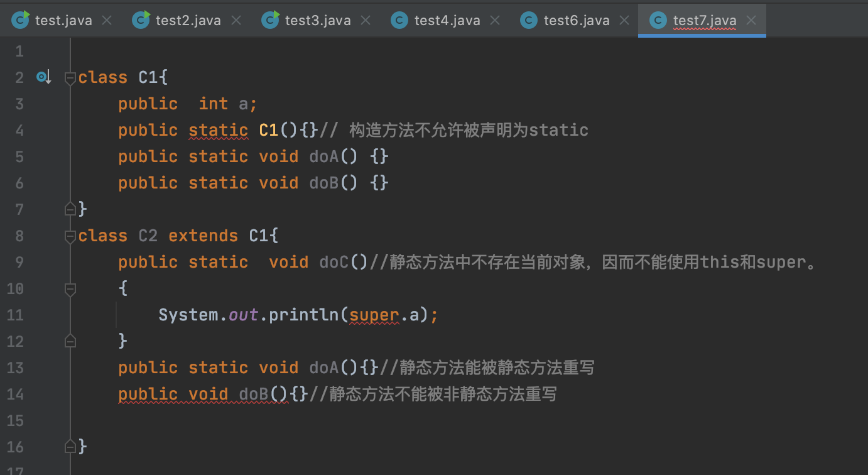Image resolution: width=868 pixels, height=475 pixels.
Task: Click fold end marker on line 16
Action: pyautogui.click(x=70, y=447)
